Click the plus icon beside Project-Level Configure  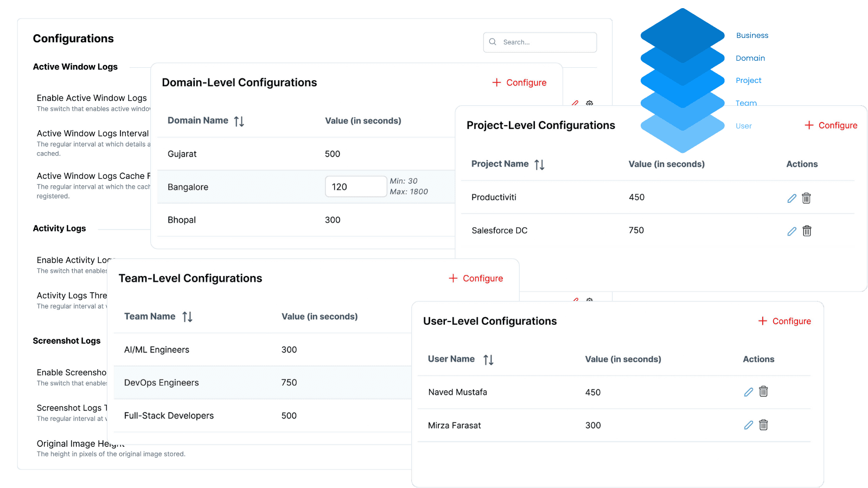tap(809, 125)
